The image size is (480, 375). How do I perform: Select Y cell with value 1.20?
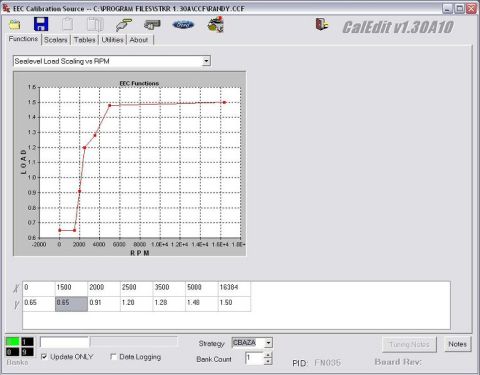pyautogui.click(x=136, y=304)
